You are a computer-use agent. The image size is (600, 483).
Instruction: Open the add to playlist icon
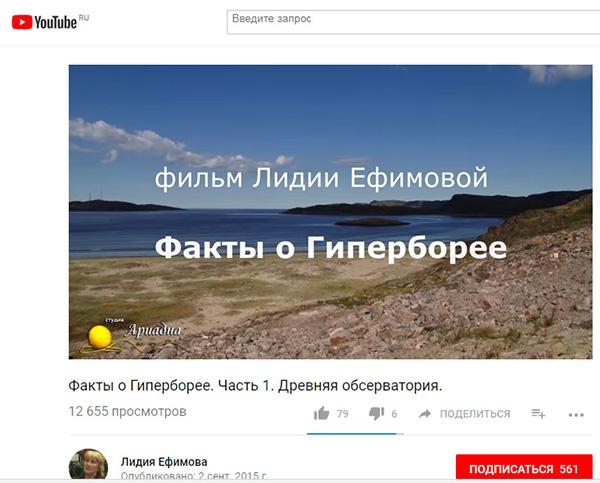click(538, 414)
